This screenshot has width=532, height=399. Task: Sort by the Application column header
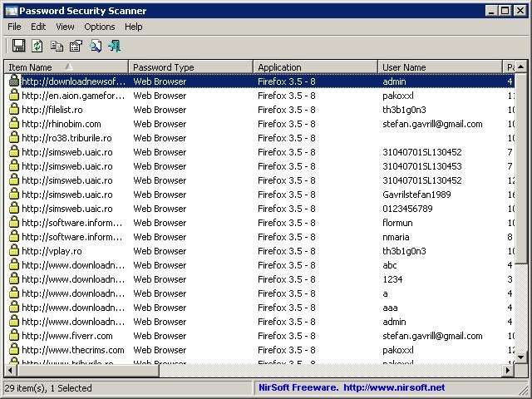click(316, 66)
